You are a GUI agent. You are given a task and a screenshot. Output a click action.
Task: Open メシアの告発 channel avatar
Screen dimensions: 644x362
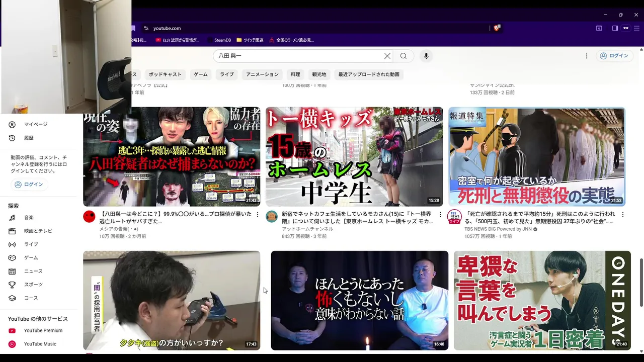(x=89, y=217)
